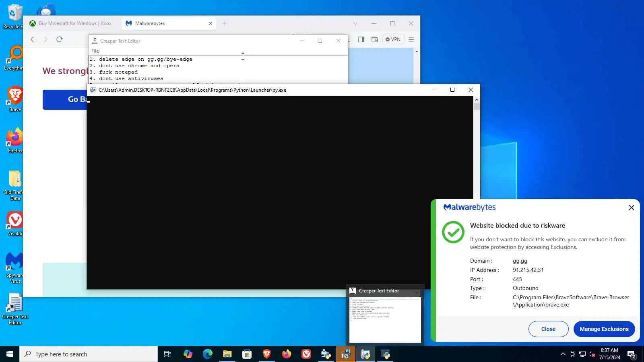Switch to the Buy Minecraft for Windows tab

click(x=72, y=23)
